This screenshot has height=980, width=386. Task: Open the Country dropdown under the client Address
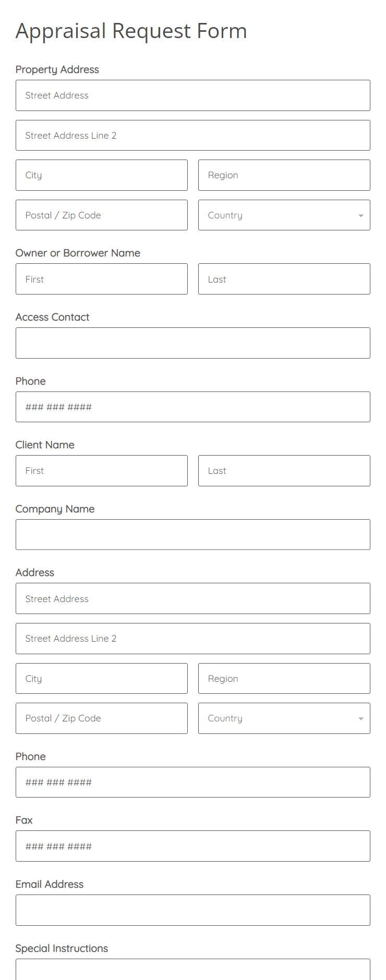tap(284, 718)
